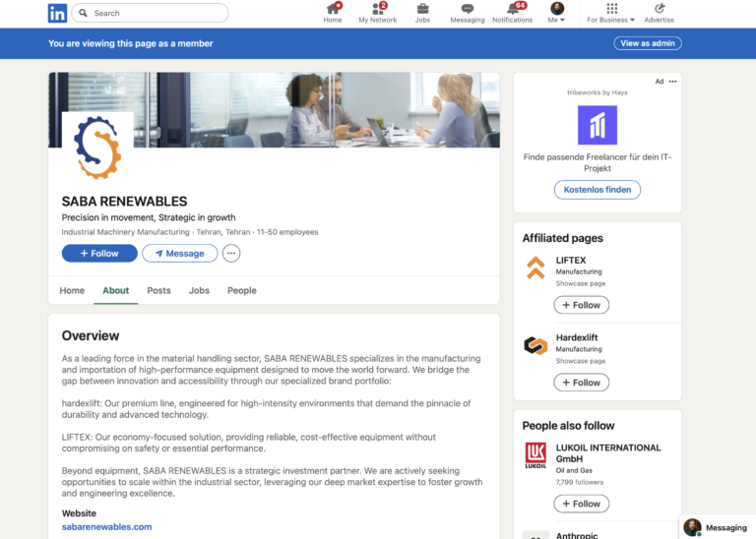Check the Notifications bell icon
The width and height of the screenshot is (756, 539).
[x=512, y=9]
